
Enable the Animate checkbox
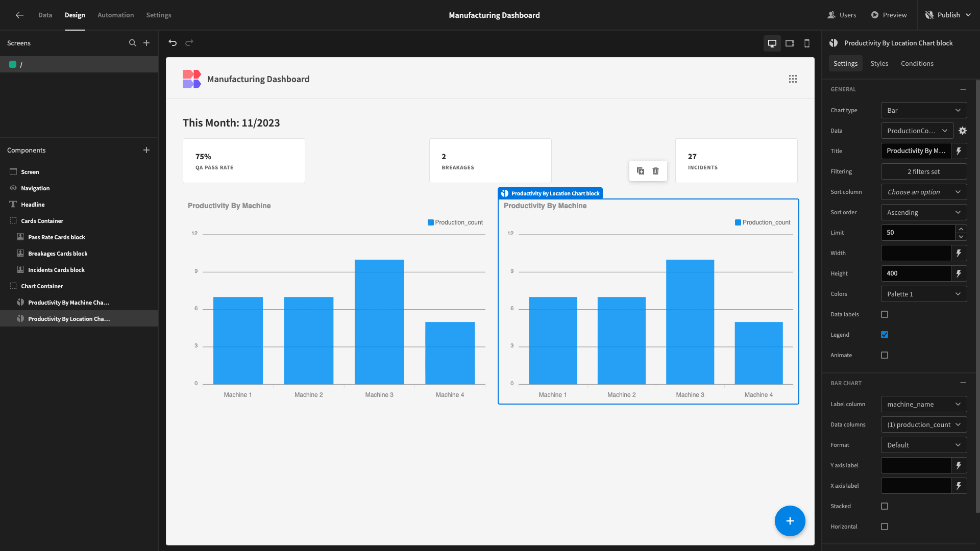point(884,355)
